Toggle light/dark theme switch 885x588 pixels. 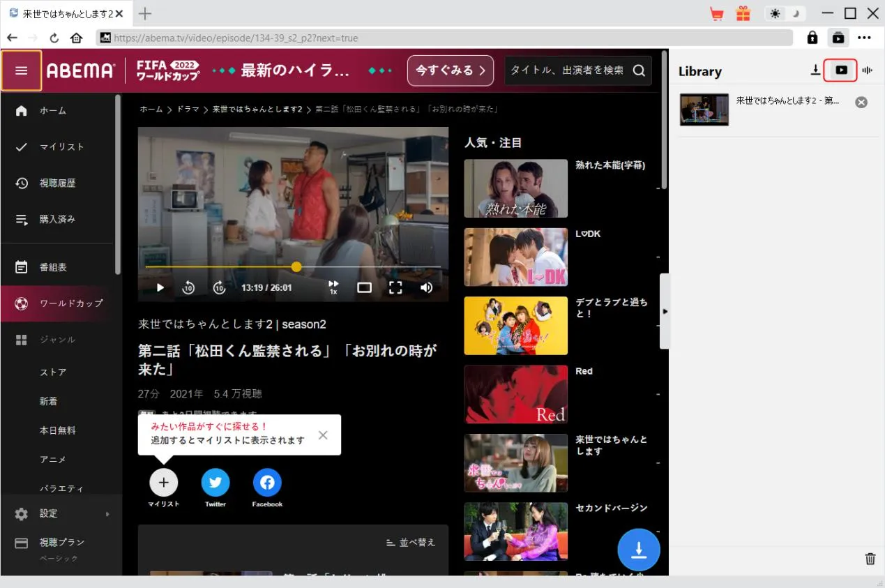785,14
